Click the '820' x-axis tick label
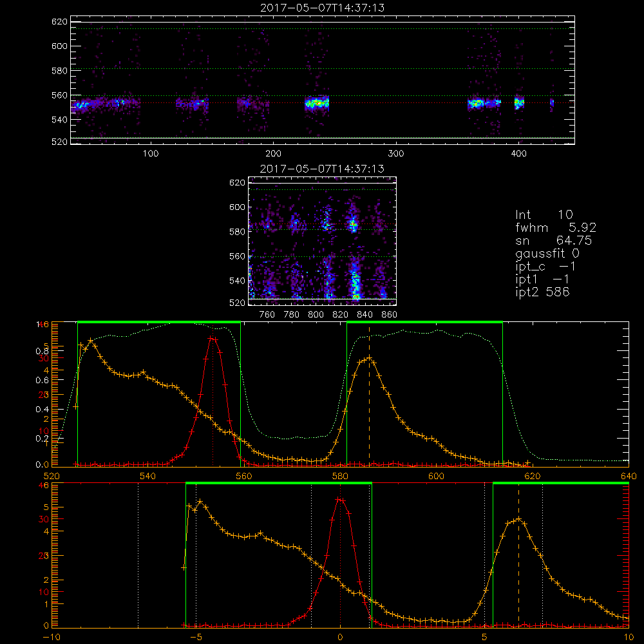 341,315
